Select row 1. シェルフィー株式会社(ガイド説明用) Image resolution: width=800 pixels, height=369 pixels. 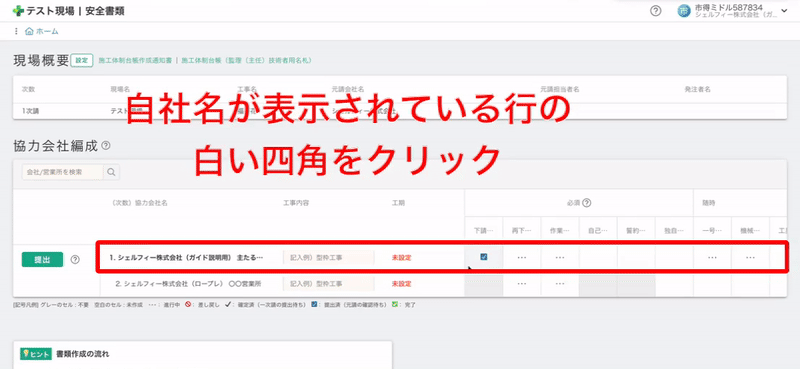pyautogui.click(x=186, y=258)
